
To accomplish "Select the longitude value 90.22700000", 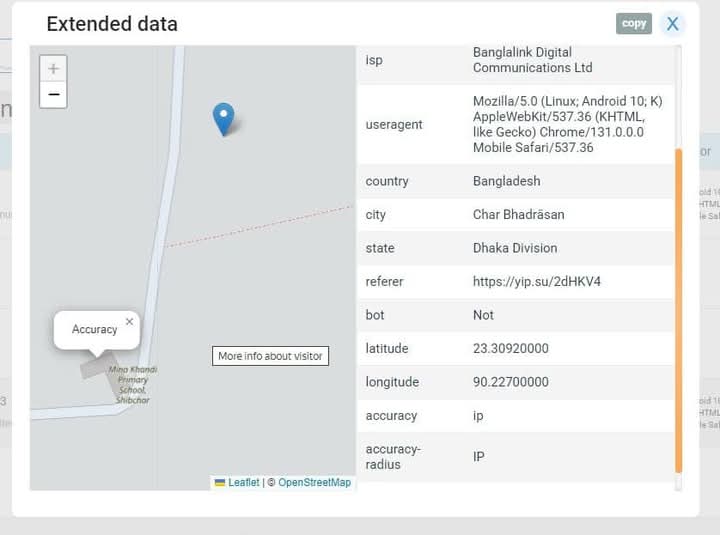I will point(511,382).
